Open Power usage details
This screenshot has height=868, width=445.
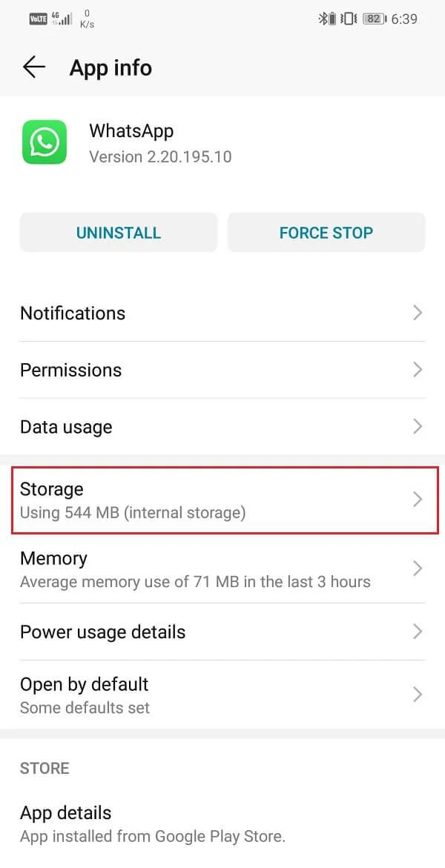[222, 632]
